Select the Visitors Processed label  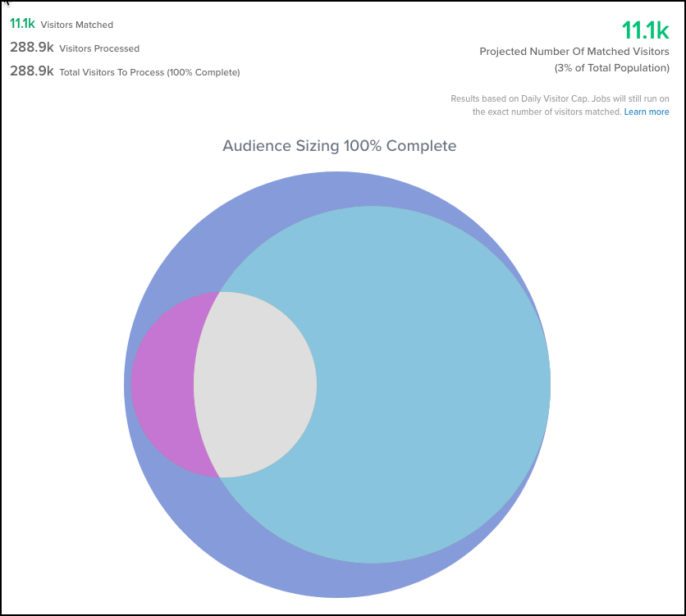[99, 49]
